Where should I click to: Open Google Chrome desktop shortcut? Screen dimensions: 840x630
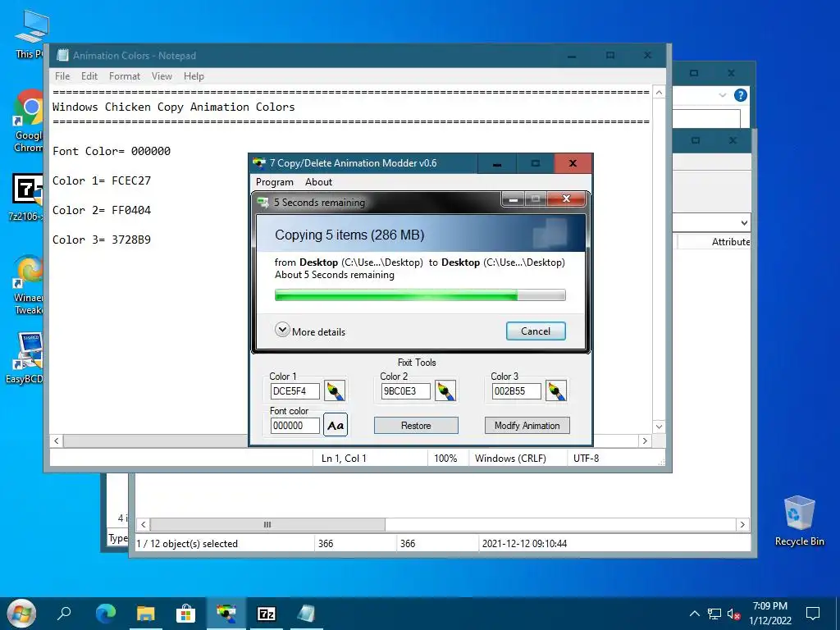(28, 121)
